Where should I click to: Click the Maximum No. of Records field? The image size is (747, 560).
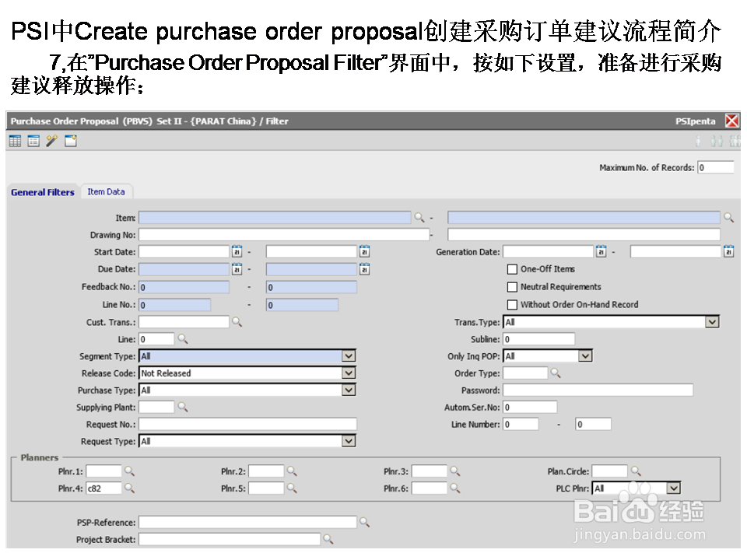(x=716, y=166)
